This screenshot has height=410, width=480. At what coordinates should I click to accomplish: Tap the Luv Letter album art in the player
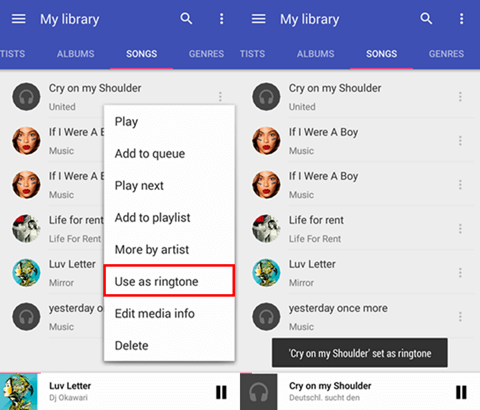coord(19,392)
